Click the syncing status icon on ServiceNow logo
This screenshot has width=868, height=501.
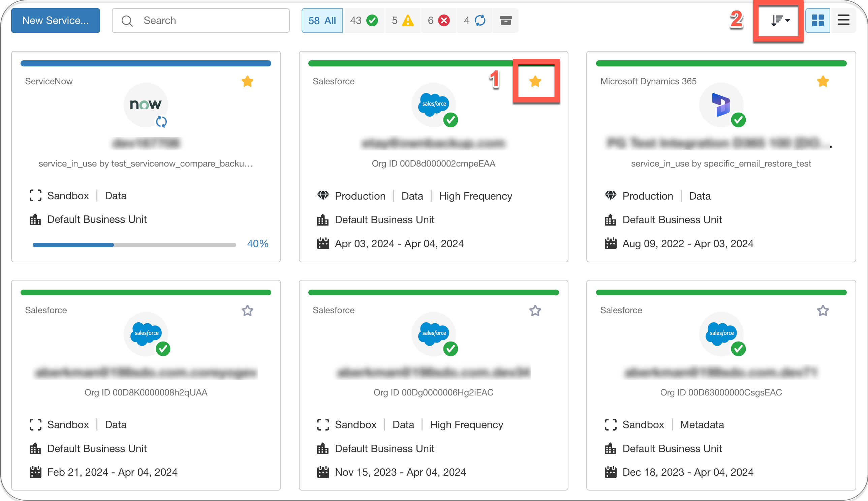pos(161,121)
